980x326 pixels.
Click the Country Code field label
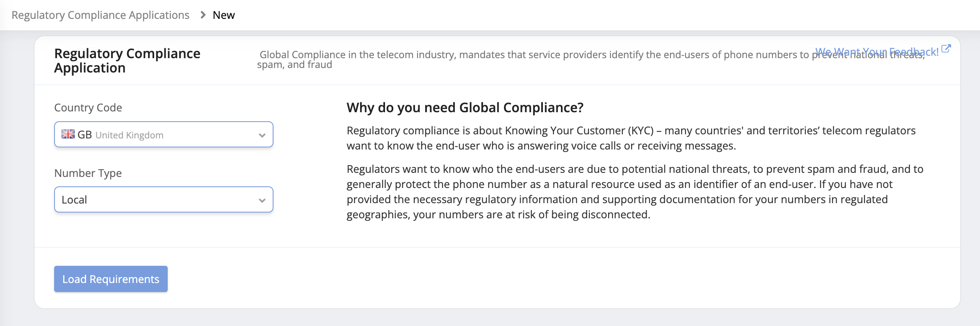tap(88, 108)
